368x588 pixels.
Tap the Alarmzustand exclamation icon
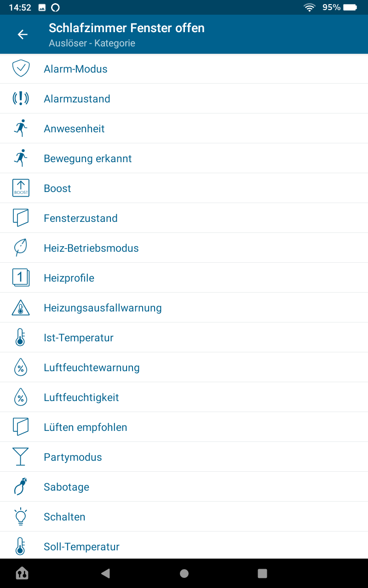21,99
